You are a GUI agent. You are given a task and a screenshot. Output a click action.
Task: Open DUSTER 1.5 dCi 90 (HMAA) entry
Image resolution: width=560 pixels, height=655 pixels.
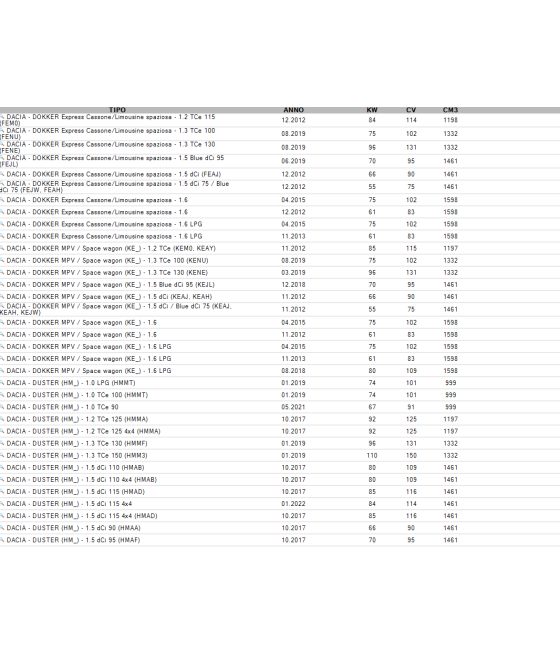pos(73,528)
